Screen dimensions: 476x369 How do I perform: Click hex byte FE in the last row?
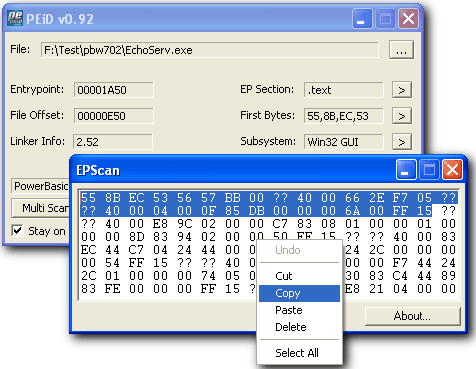click(113, 289)
